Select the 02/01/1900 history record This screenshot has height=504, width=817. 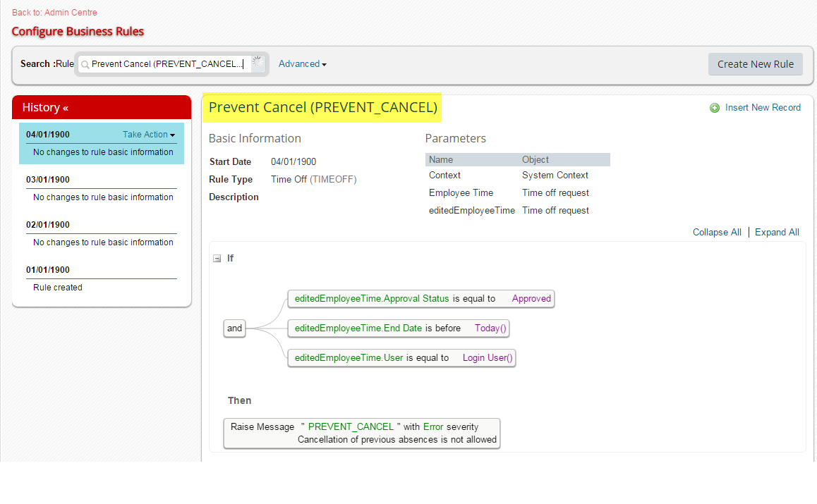coord(102,234)
